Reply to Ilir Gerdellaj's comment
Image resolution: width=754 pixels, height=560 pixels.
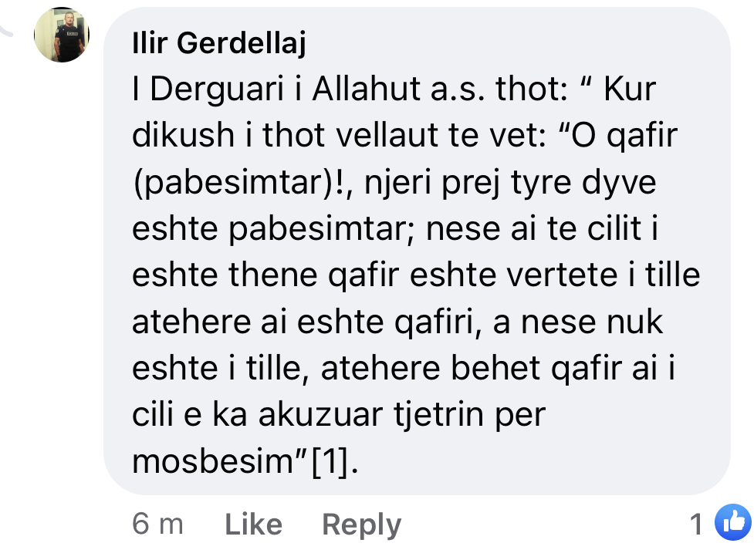point(361,525)
